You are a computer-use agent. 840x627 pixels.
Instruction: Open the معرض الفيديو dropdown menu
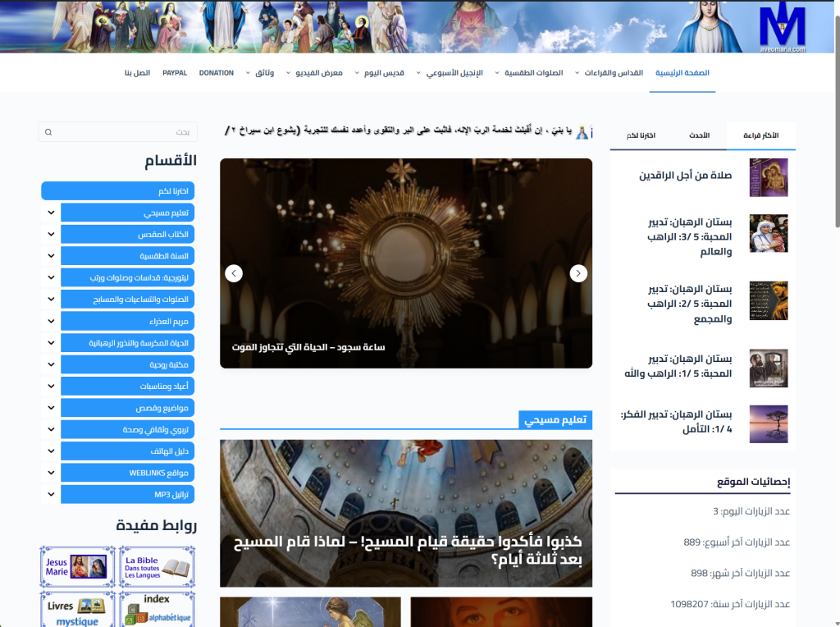313,73
